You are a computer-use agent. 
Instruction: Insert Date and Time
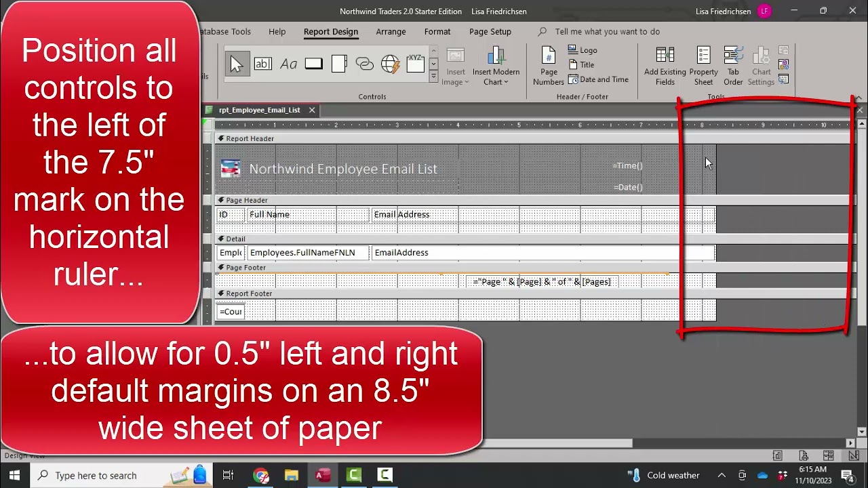(598, 79)
